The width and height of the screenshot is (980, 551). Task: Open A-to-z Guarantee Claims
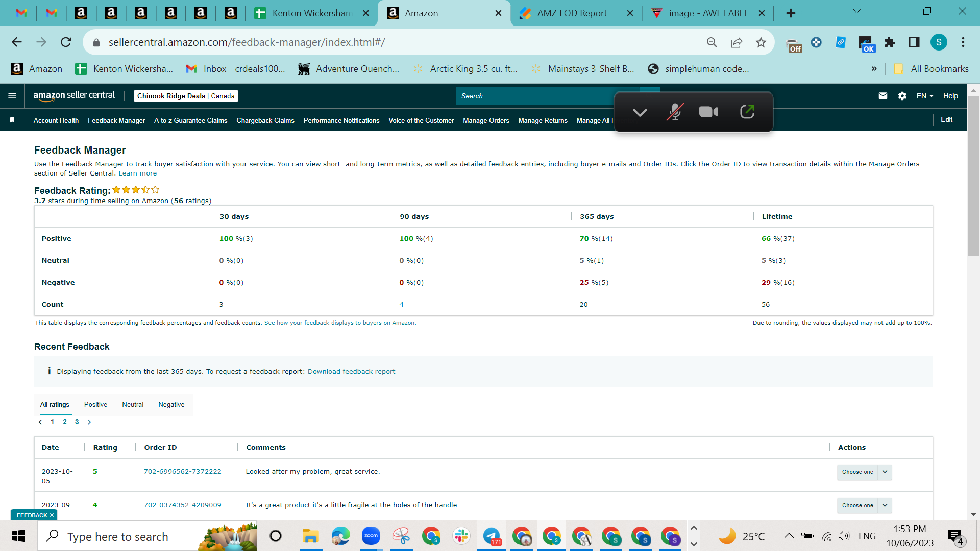click(x=190, y=120)
